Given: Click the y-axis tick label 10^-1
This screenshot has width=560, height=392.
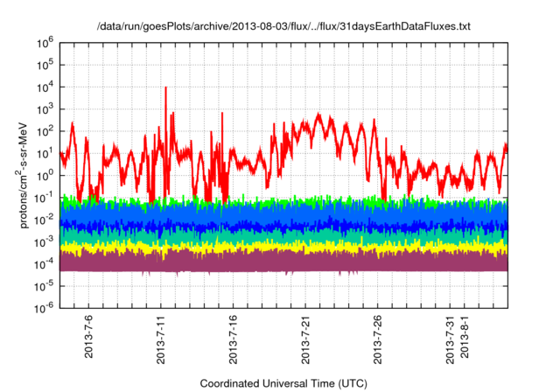Looking at the screenshot, I should pyautogui.click(x=45, y=198).
